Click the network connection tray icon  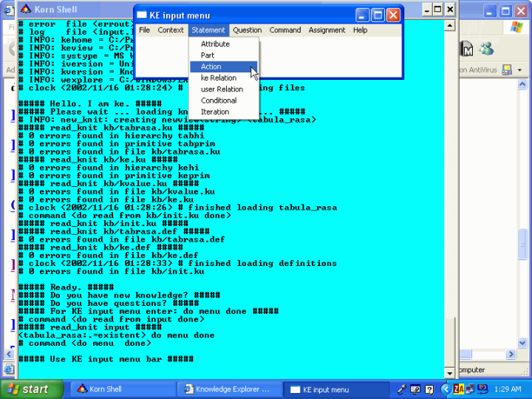click(x=470, y=389)
